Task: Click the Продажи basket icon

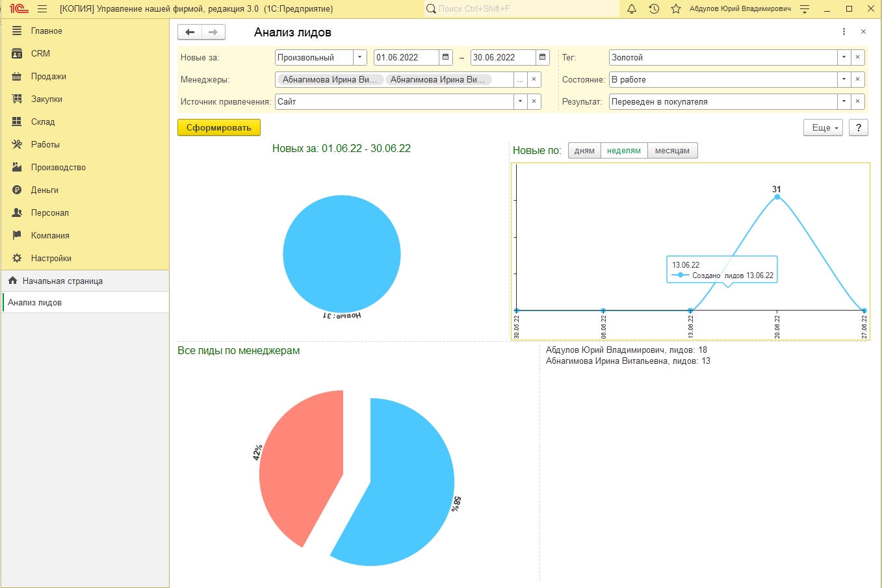Action: (17, 76)
